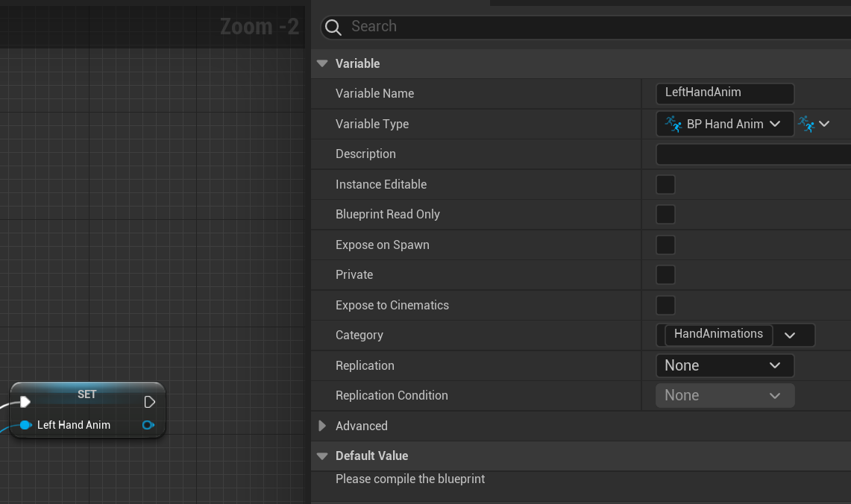Tick the Private checkbox
This screenshot has width=851, height=504.
pos(665,274)
